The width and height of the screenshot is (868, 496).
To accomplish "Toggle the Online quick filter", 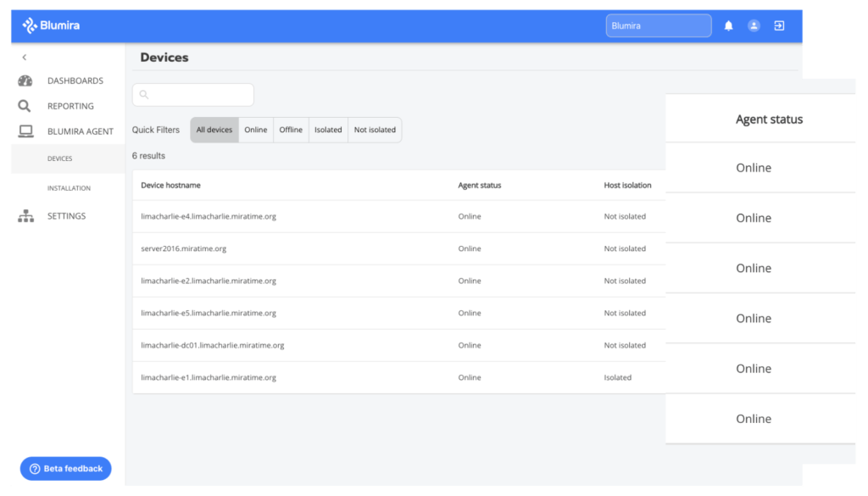I will (256, 130).
